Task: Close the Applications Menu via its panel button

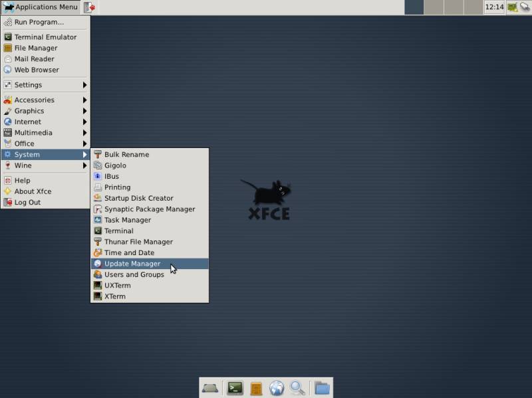Action: pyautogui.click(x=41, y=7)
